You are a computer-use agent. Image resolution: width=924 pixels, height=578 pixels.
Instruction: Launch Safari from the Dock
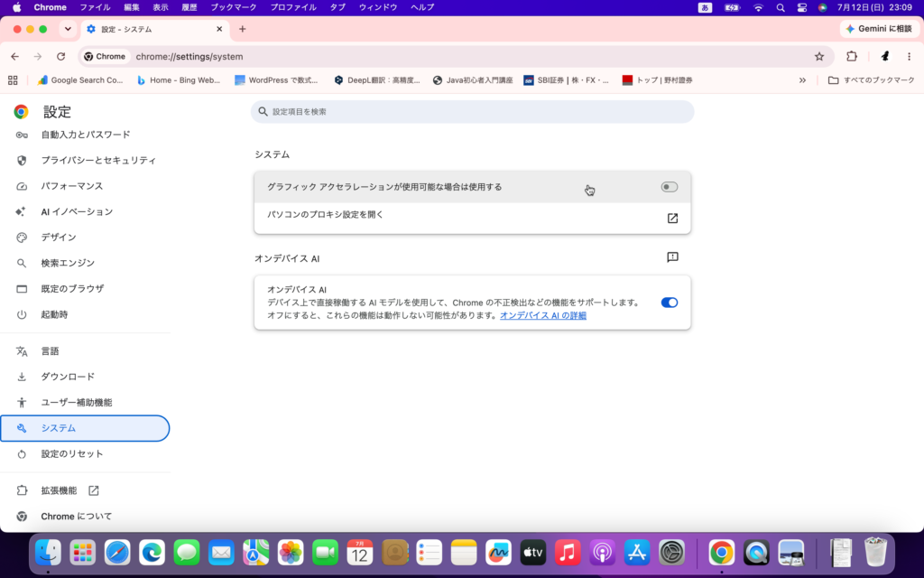[x=117, y=553]
